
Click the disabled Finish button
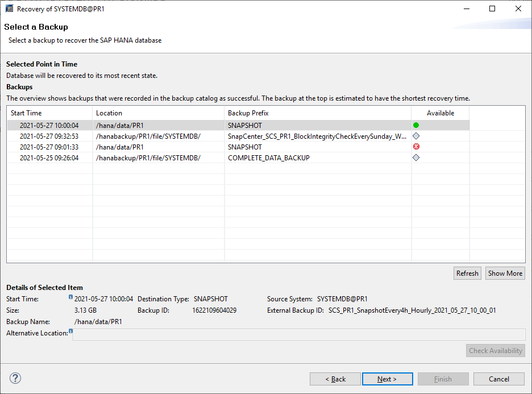tap(443, 379)
